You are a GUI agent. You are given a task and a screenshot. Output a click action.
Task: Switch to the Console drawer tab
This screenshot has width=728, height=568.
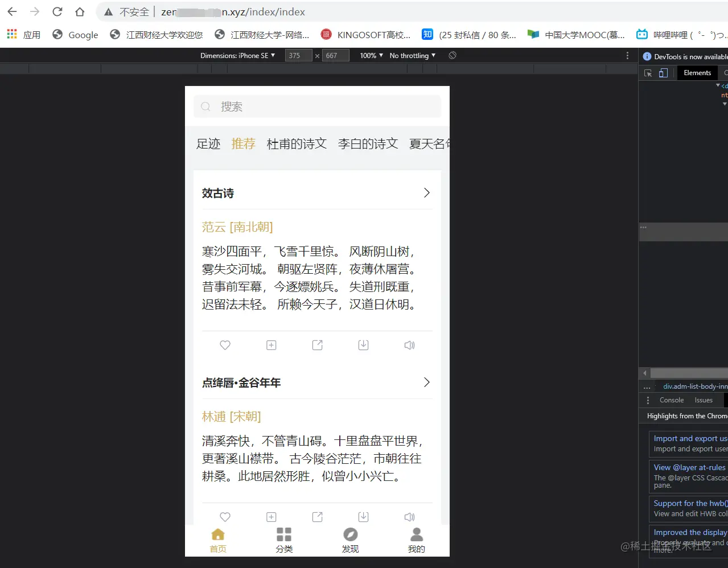point(672,400)
